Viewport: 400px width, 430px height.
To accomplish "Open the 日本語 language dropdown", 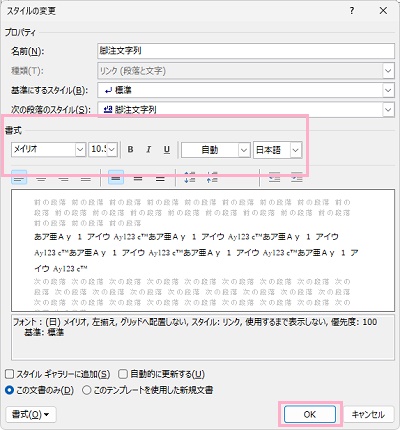I will (x=296, y=150).
